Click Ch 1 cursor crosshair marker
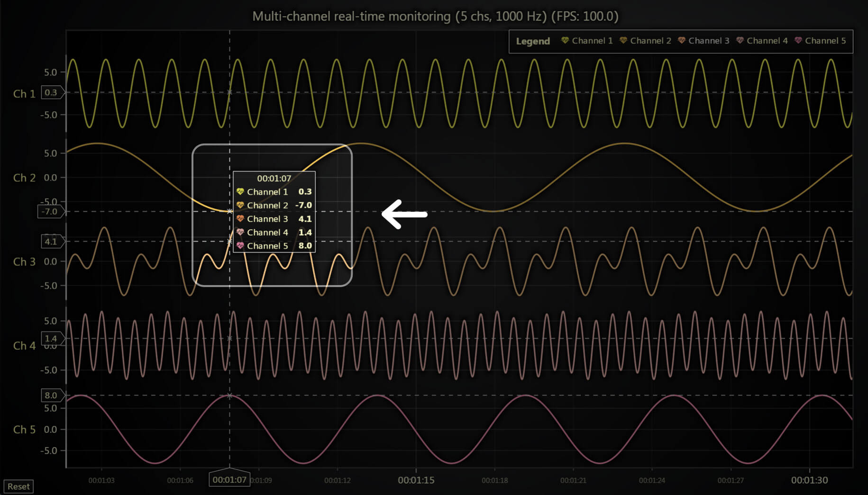The height and width of the screenshot is (495, 868). [x=229, y=92]
